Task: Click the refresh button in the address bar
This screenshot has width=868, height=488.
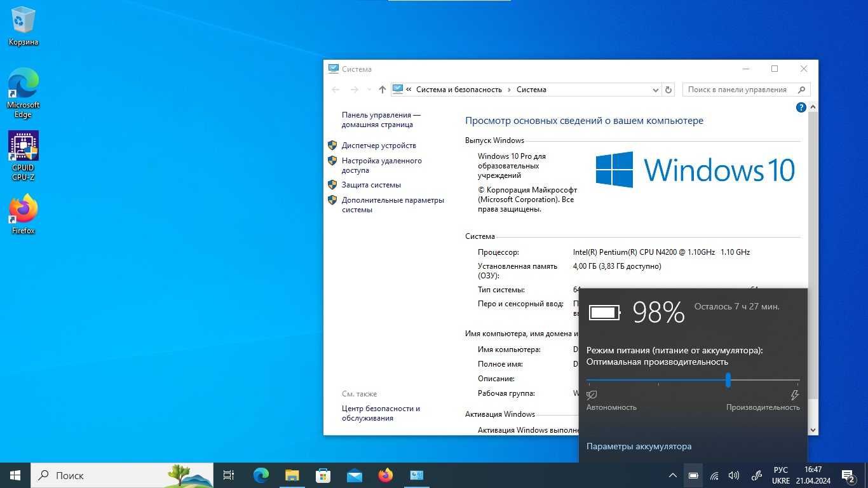Action: coord(668,90)
